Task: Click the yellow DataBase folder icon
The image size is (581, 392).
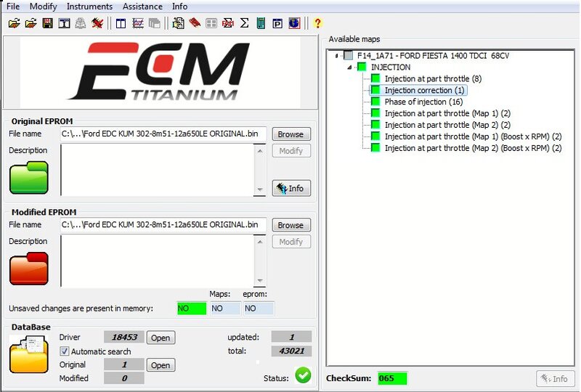Action: pos(28,354)
